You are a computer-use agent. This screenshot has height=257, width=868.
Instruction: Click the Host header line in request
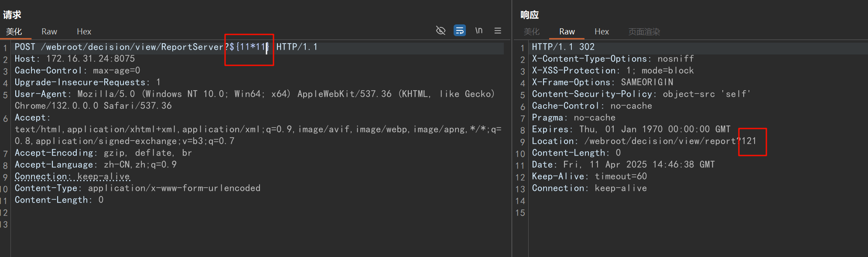75,58
